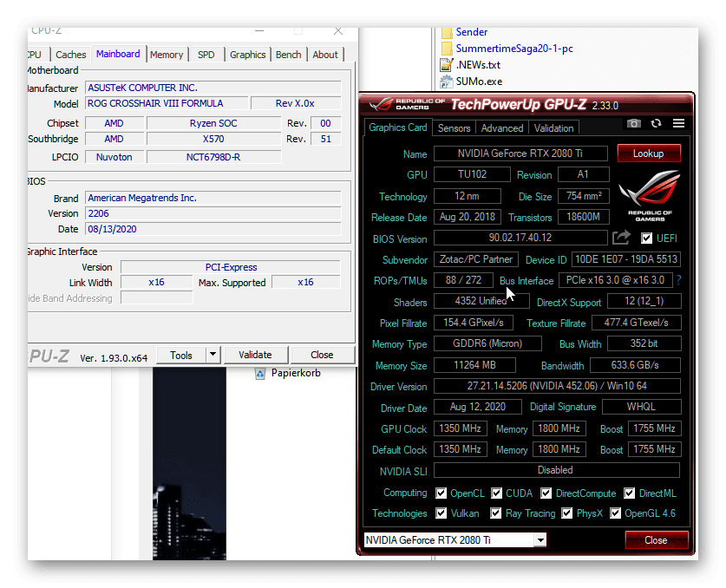Click the NVIDIA SLI status field
The image size is (726, 588).
point(557,470)
